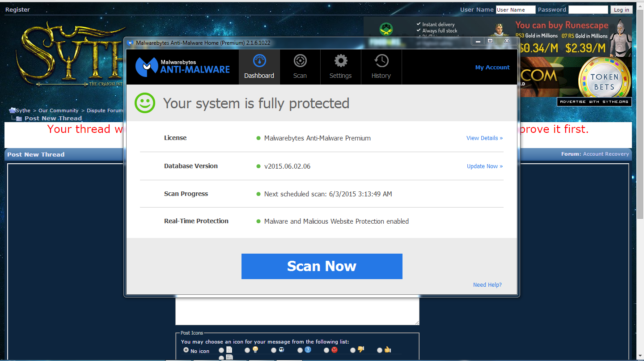Click the green Real-Time Protection status dot

click(258, 221)
